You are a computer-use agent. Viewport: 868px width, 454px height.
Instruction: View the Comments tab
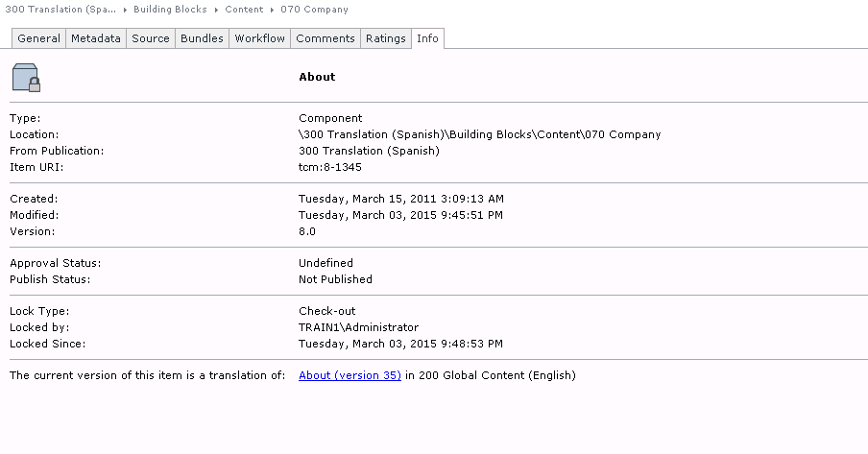(x=325, y=38)
